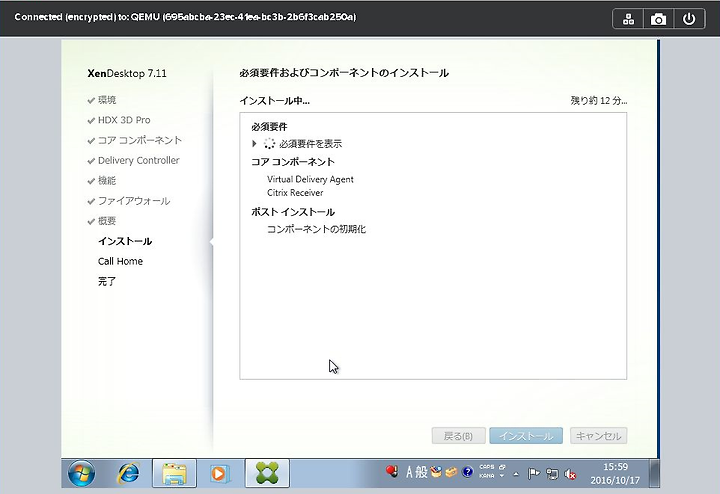Select the インストール step in the sidebar
The width and height of the screenshot is (720, 494).
125,241
